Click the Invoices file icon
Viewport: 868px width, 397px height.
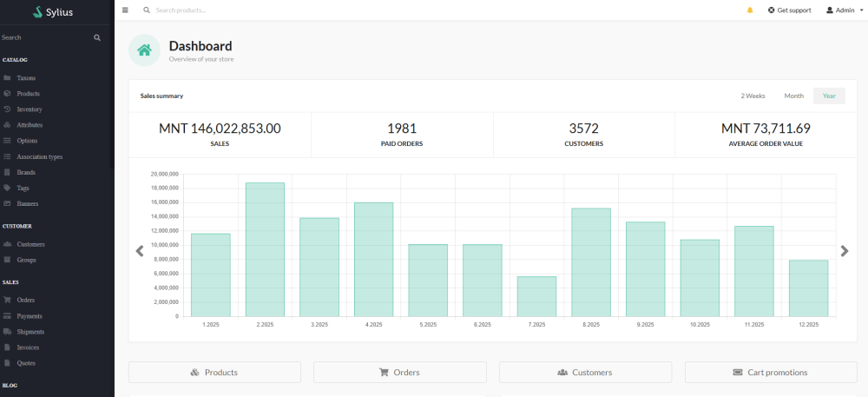[x=7, y=347]
